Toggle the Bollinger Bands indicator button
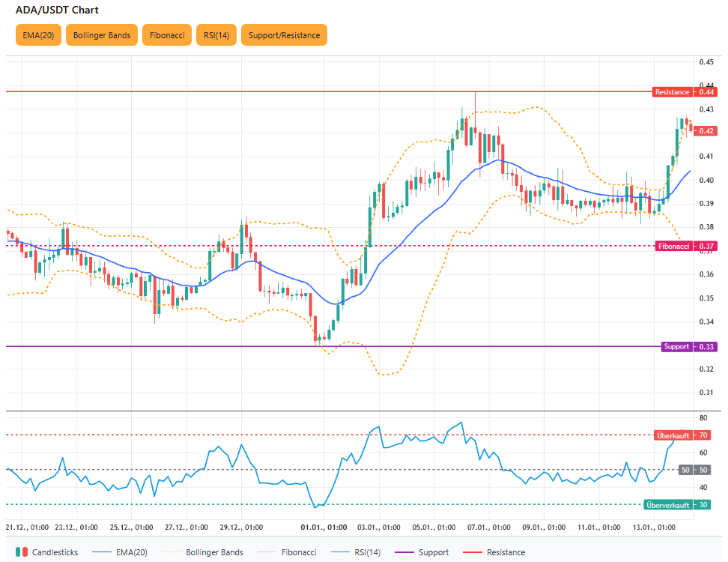 (102, 35)
